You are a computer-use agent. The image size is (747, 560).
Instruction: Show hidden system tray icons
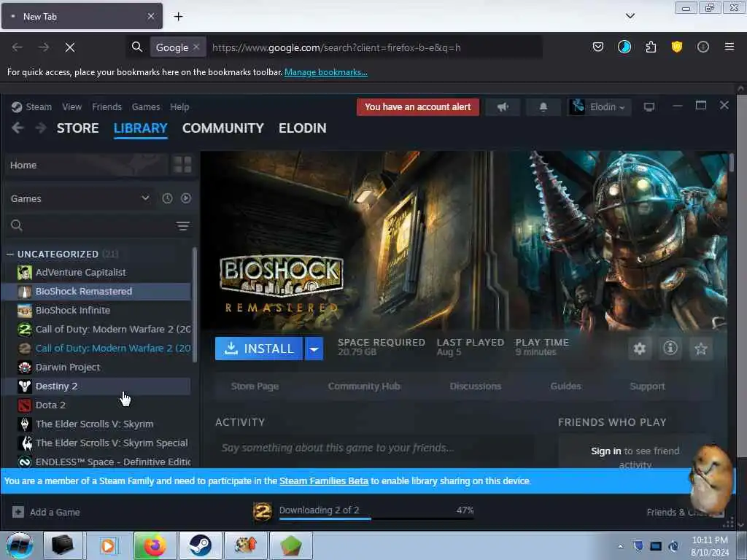point(620,546)
